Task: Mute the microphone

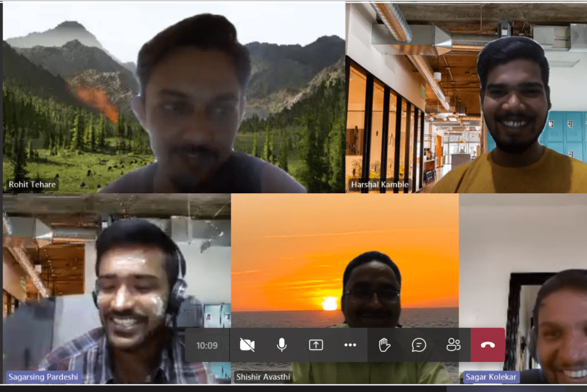Action: (282, 345)
